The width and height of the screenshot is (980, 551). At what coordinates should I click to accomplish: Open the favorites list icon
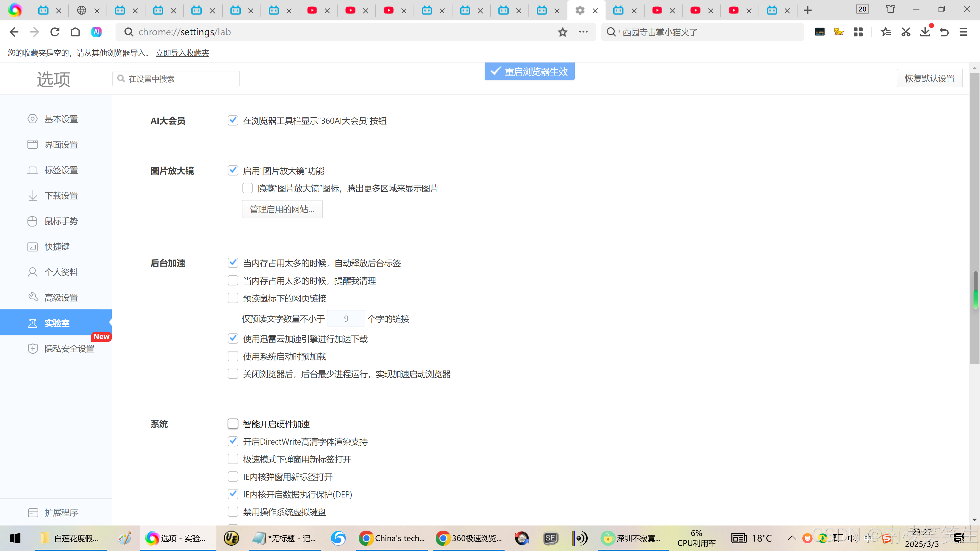coord(886,32)
